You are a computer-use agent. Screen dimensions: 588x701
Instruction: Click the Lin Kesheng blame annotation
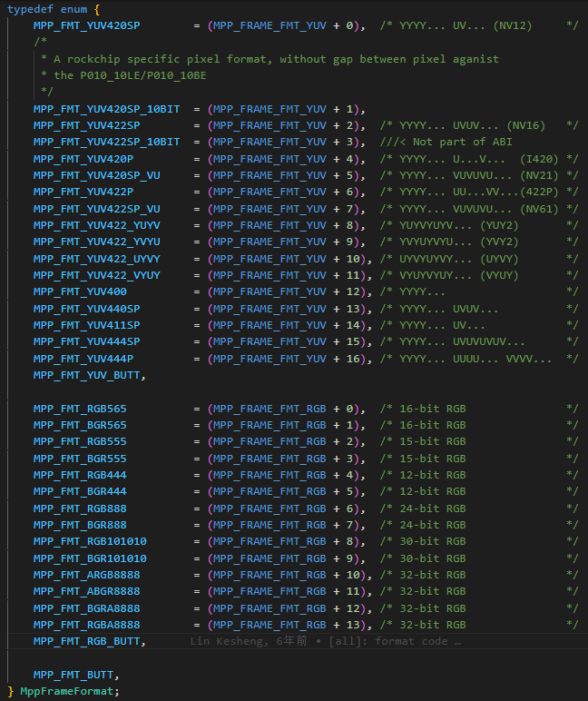(326, 641)
